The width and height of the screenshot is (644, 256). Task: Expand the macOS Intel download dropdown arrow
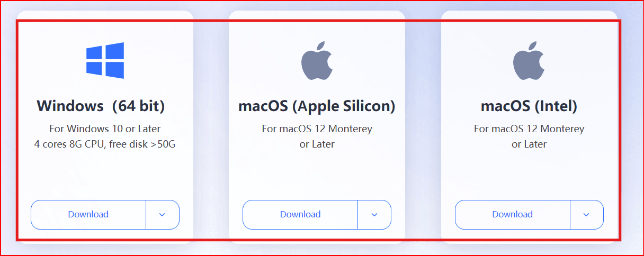click(586, 214)
